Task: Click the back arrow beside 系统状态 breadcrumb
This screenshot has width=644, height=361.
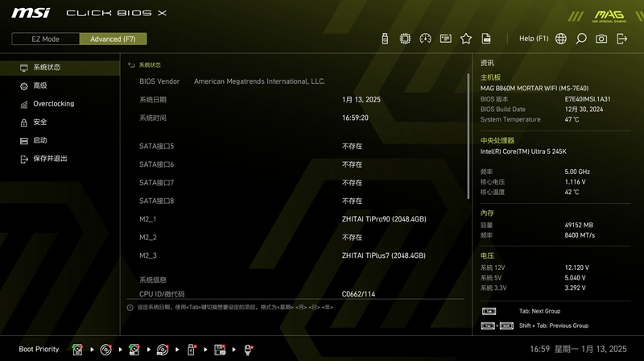Action: click(131, 65)
